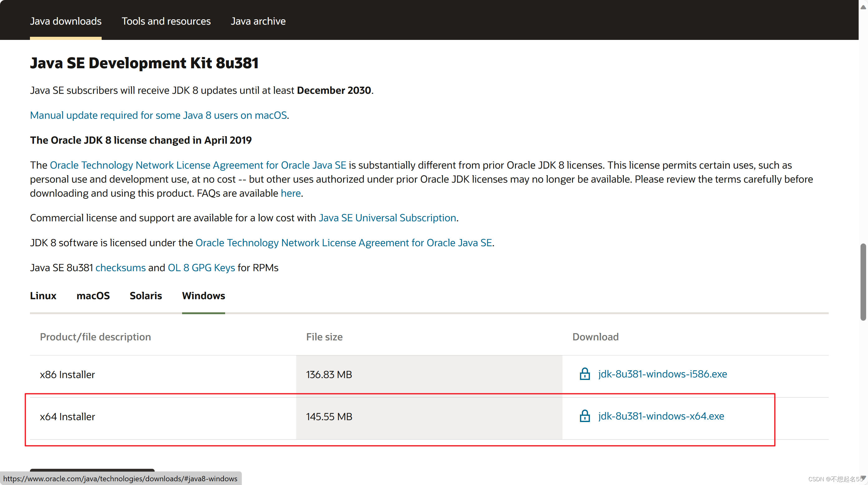
Task: Download jdk-8u381-windows-i586.exe
Action: pos(663,374)
